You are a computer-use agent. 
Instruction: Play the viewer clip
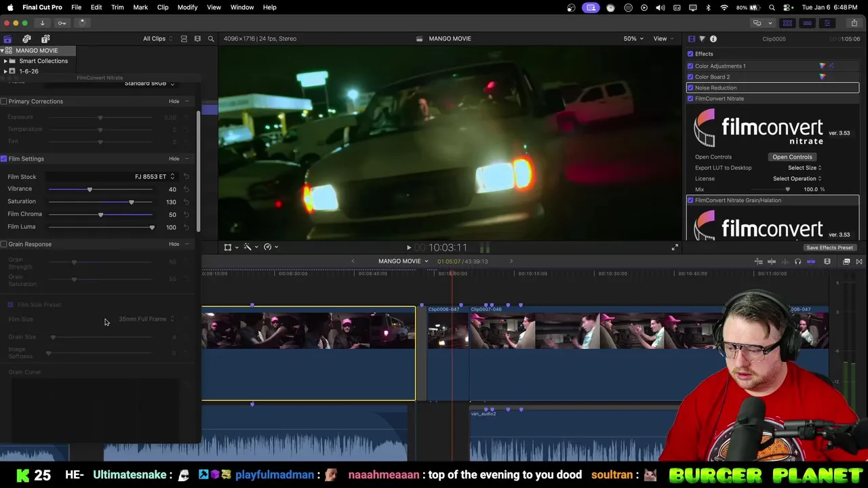(x=408, y=248)
